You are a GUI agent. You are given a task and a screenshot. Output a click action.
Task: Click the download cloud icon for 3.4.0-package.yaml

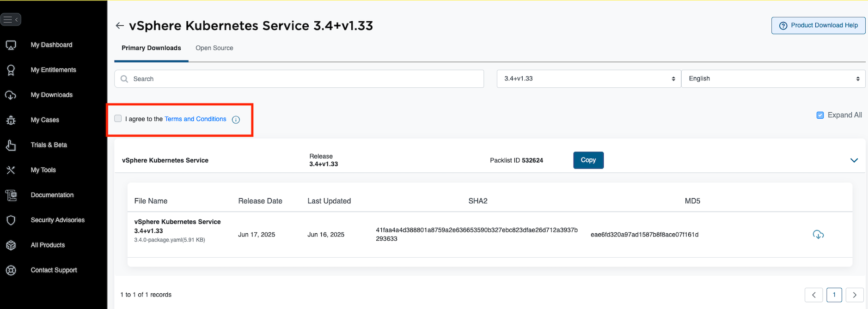tap(818, 235)
